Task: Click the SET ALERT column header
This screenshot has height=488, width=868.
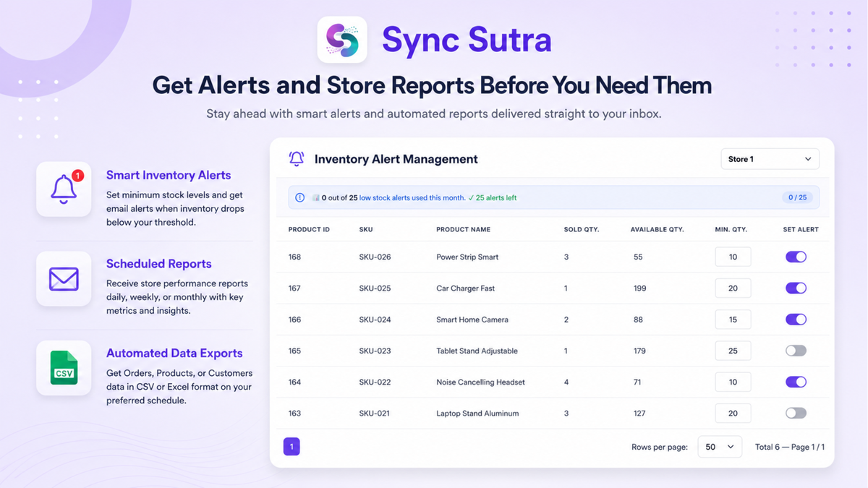Action: (801, 229)
